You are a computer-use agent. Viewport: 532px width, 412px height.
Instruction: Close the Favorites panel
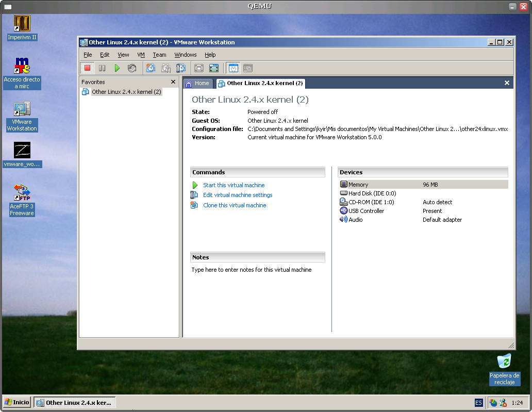[173, 82]
